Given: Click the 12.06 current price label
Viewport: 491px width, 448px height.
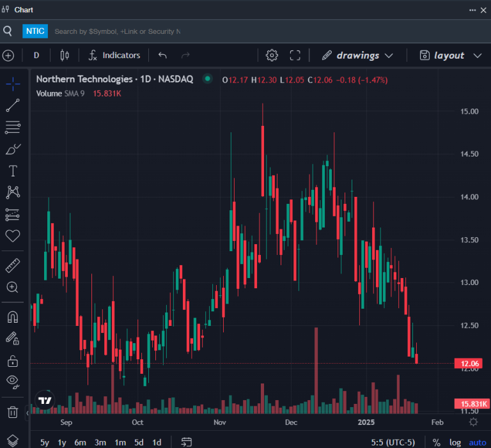Looking at the screenshot, I should tap(469, 364).
